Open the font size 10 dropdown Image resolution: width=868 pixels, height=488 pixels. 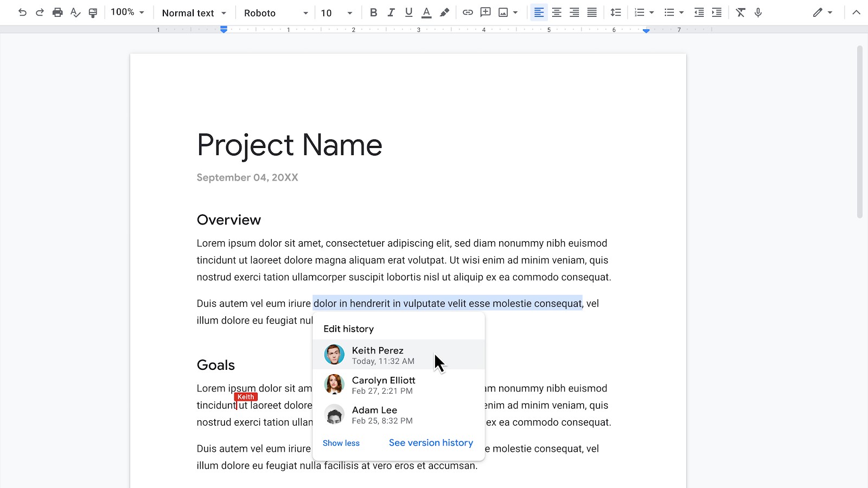pos(336,12)
